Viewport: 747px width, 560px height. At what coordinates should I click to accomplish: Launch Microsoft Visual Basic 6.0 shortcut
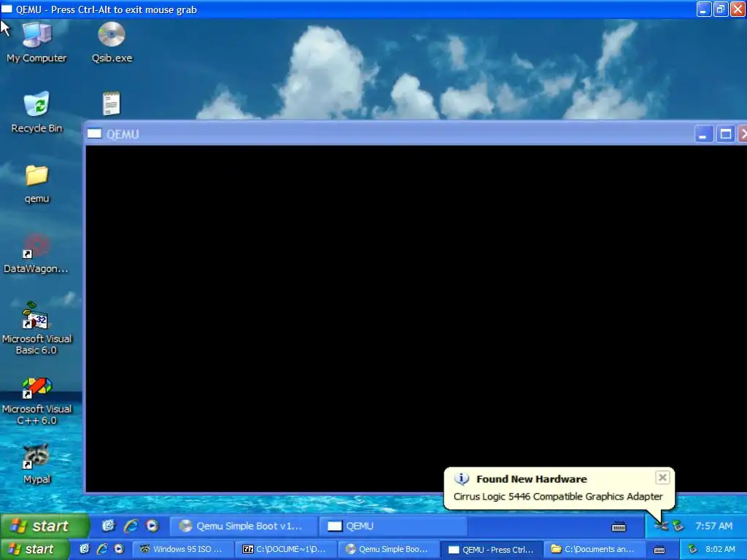(36, 329)
